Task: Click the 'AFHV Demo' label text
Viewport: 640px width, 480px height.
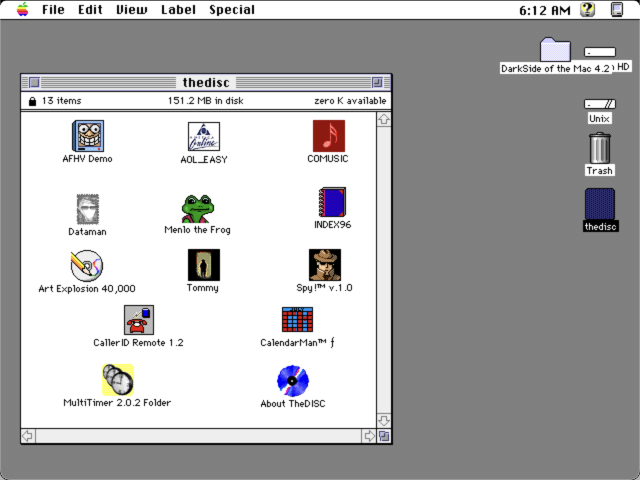Action: (87, 159)
